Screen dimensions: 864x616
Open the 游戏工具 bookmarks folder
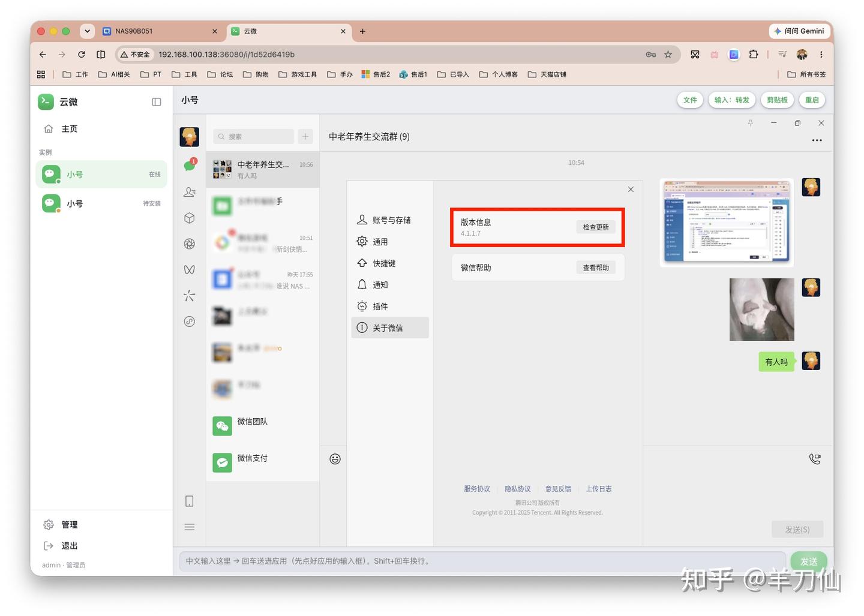click(298, 74)
